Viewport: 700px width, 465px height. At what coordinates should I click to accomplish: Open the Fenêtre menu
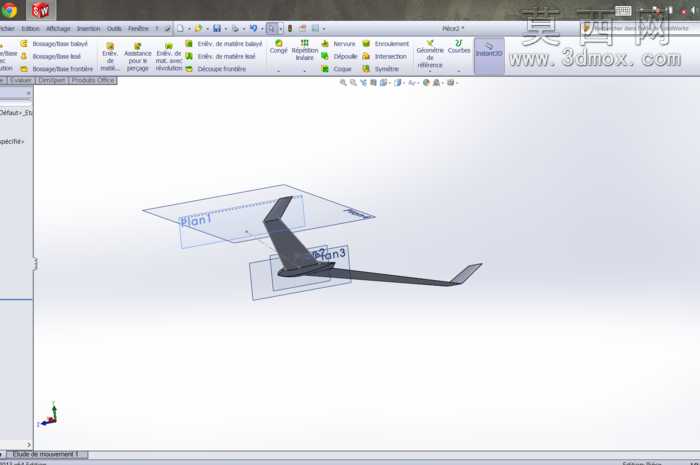(138, 29)
